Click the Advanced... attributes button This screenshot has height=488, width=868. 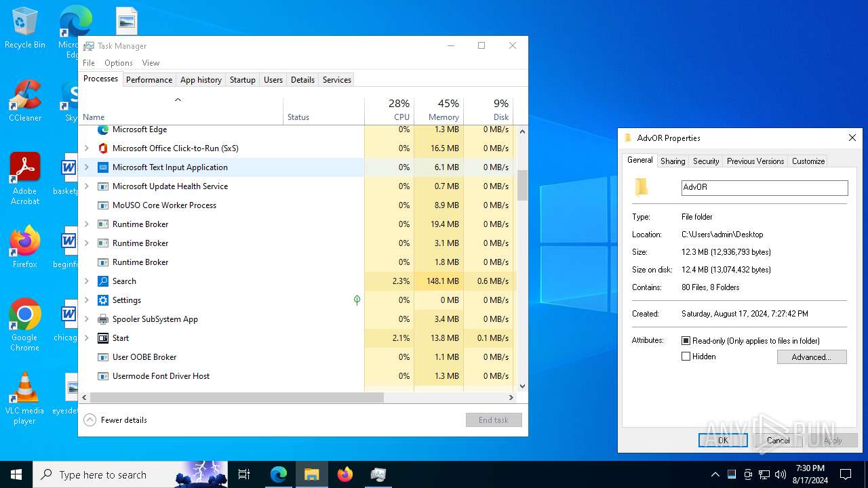click(x=812, y=357)
